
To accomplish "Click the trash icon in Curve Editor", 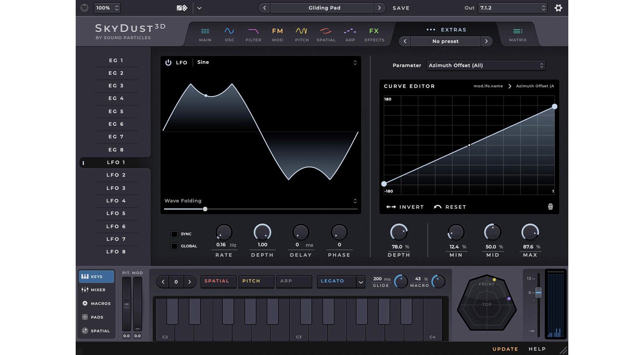I will point(550,207).
